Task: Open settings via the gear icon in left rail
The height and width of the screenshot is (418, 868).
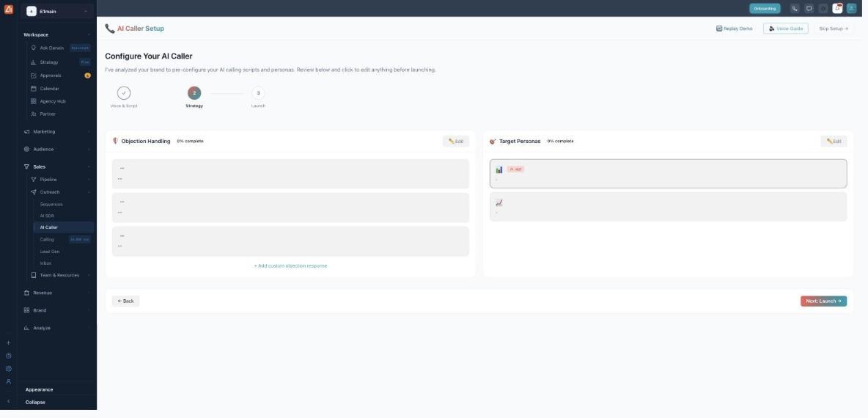Action: (x=8, y=369)
